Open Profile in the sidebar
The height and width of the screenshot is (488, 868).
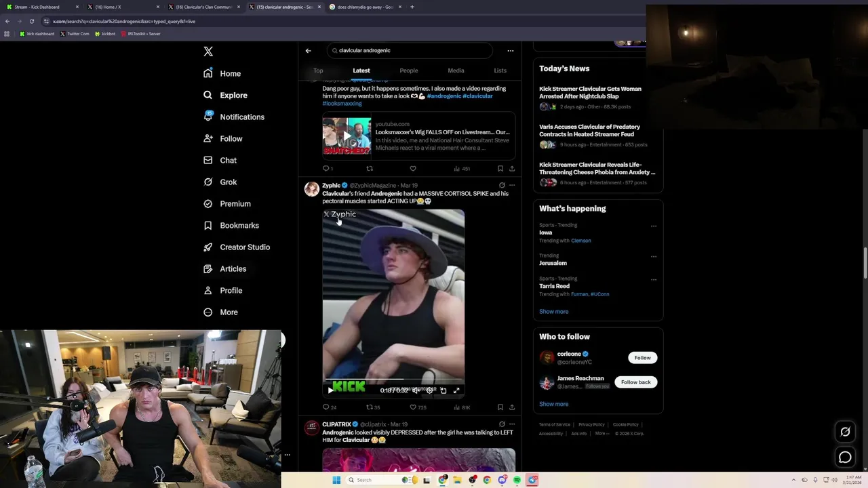223,290
